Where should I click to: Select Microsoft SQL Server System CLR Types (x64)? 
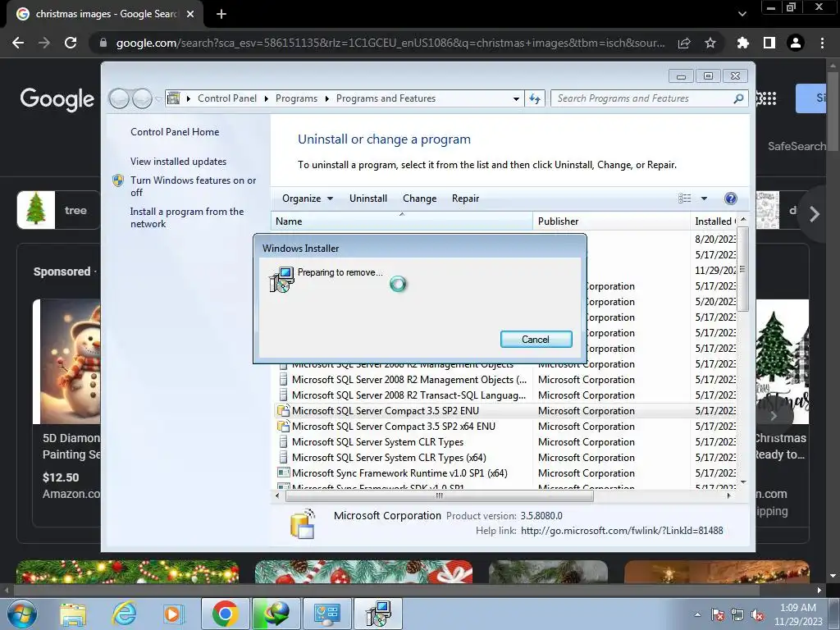coord(389,458)
